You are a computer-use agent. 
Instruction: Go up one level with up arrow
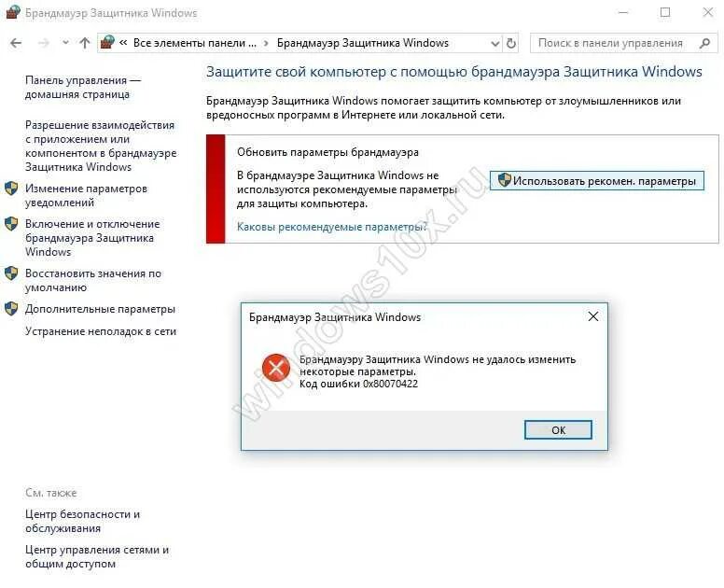click(x=85, y=43)
